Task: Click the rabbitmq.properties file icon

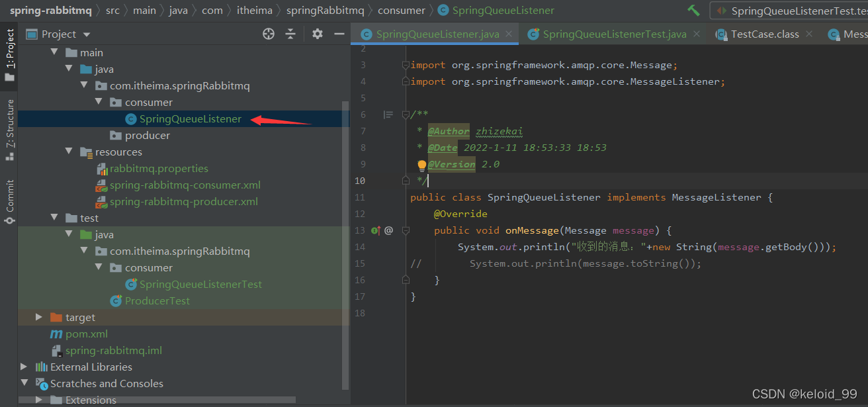Action: tap(102, 169)
